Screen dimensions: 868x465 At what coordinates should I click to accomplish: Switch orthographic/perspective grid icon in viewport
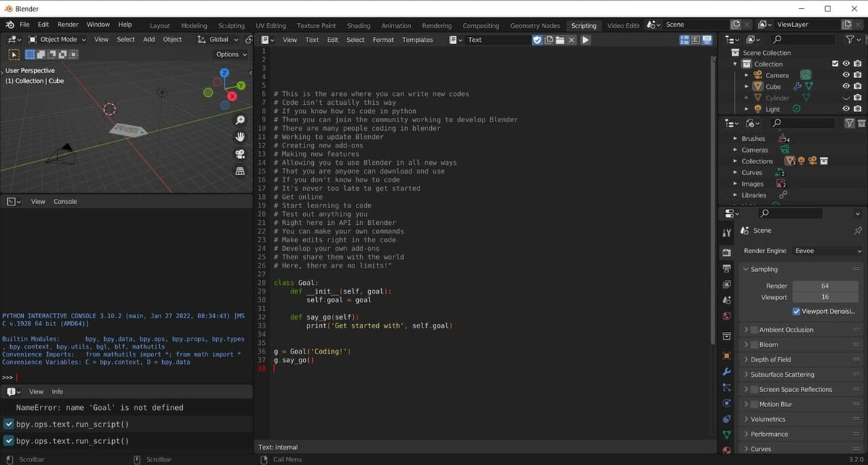tap(240, 171)
